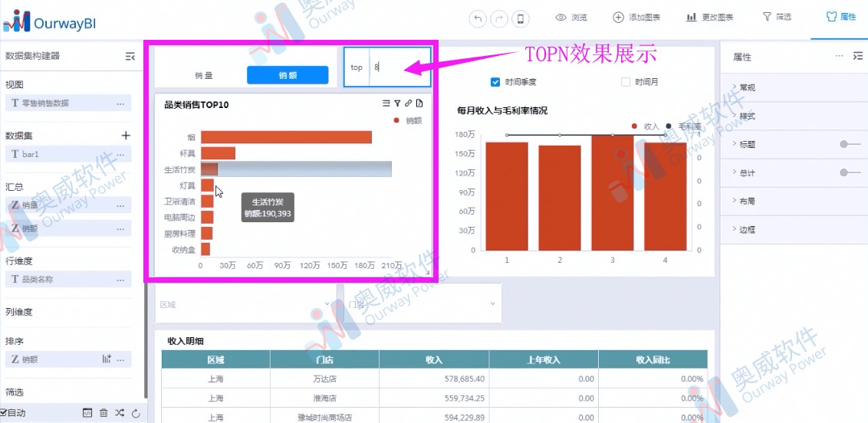This screenshot has height=423, width=868.
Task: Click the redo arrow button
Action: coord(498,19)
